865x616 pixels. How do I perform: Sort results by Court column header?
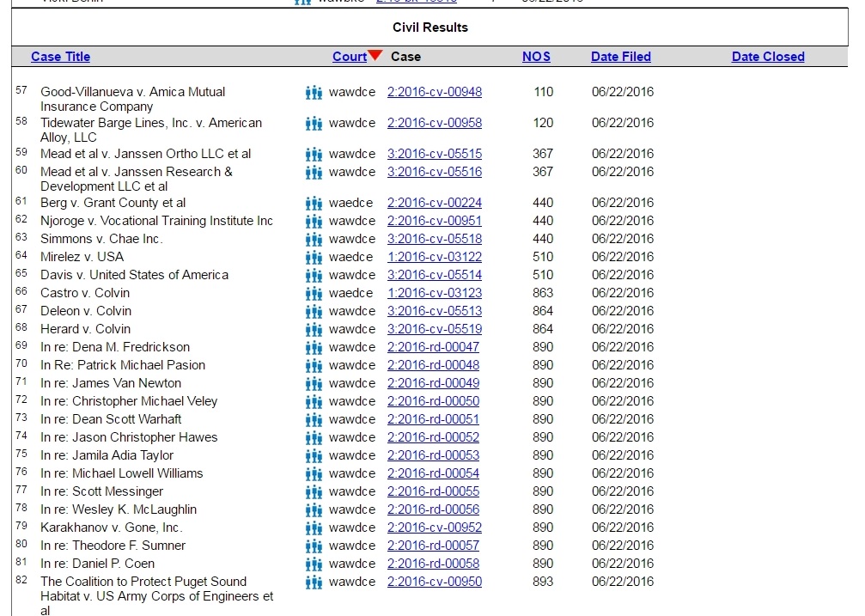[x=349, y=57]
